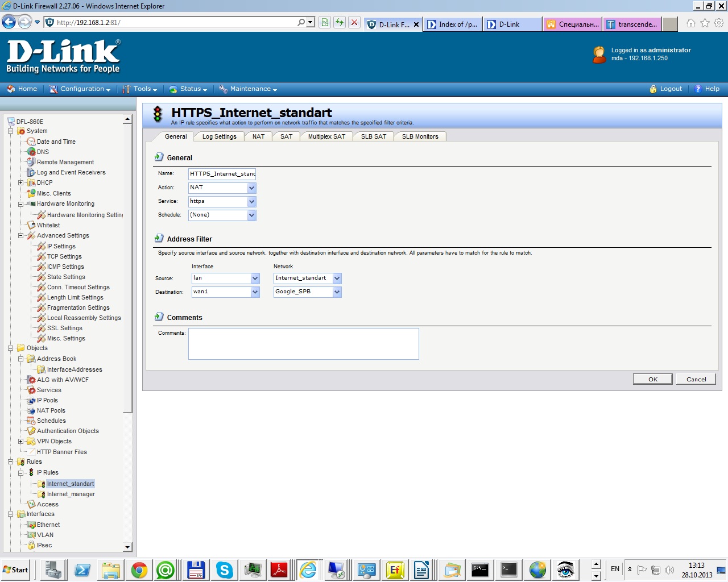728x582 pixels.
Task: Open the Help link
Action: click(707, 89)
